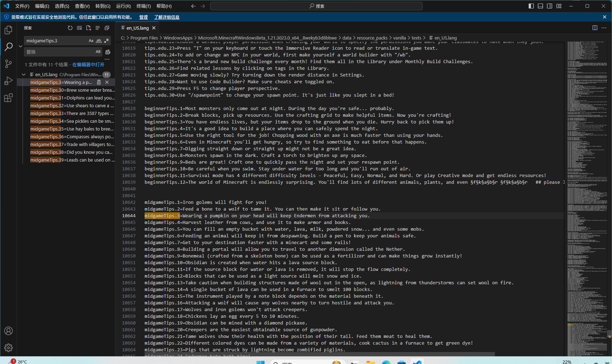This screenshot has height=364, width=612.
Task: Open the Source Control view
Action: pos(8,64)
